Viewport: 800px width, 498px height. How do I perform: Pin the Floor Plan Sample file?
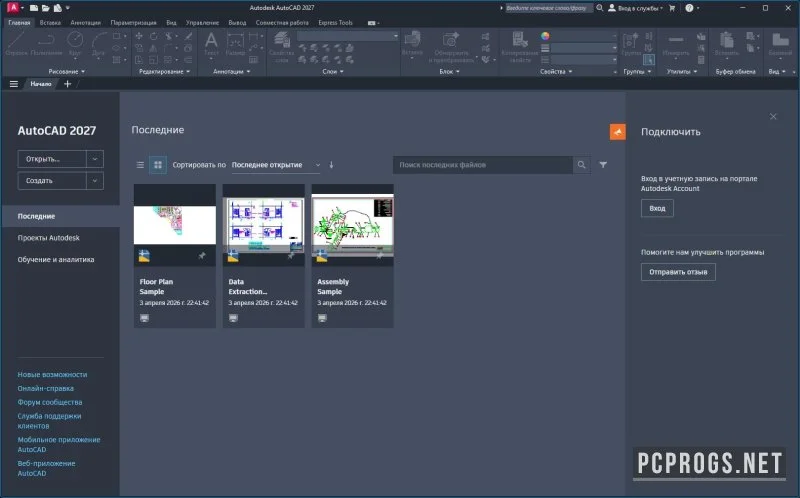pyautogui.click(x=202, y=256)
